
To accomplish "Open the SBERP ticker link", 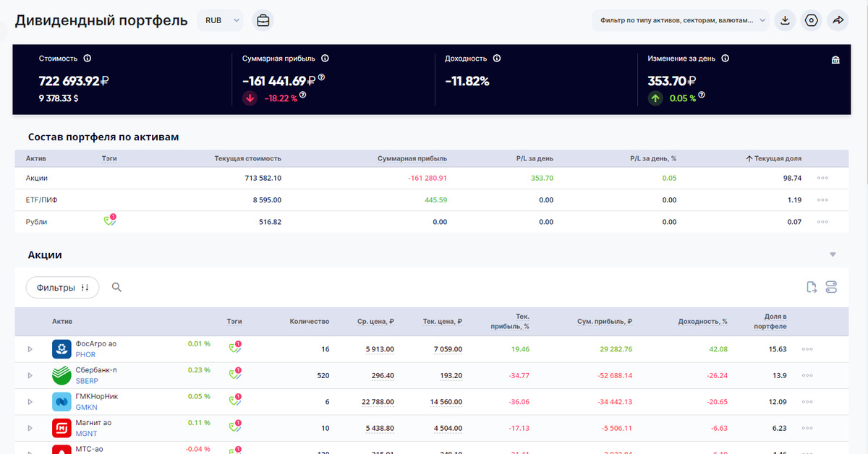I will pyautogui.click(x=86, y=381).
